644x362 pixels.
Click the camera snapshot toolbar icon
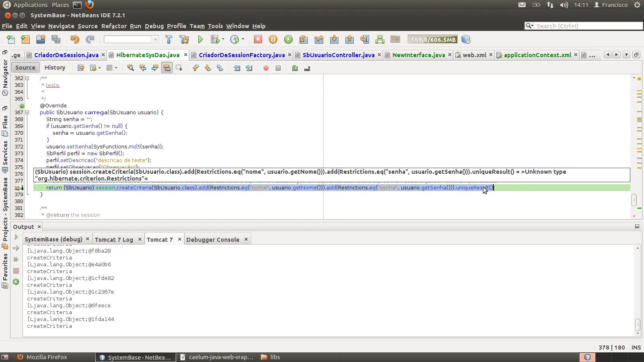(x=395, y=39)
